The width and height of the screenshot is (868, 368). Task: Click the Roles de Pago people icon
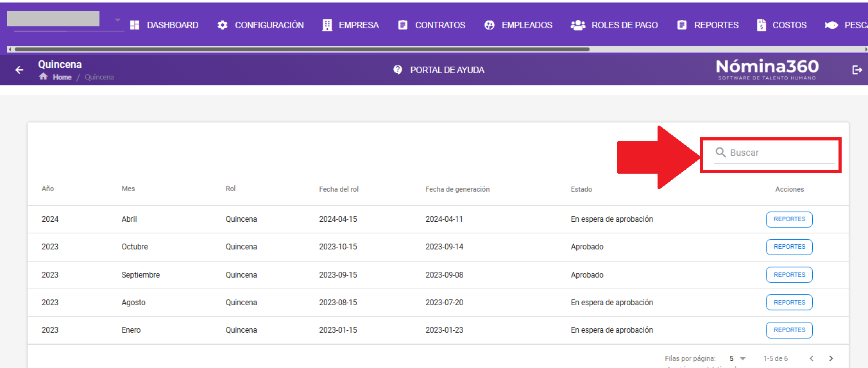pyautogui.click(x=578, y=25)
